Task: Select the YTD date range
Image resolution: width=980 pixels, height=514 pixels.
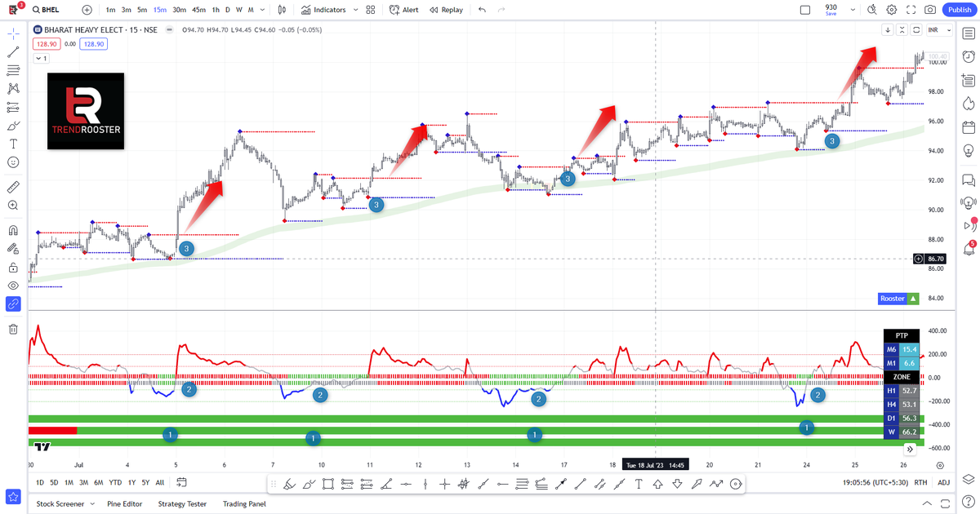Action: [115, 482]
